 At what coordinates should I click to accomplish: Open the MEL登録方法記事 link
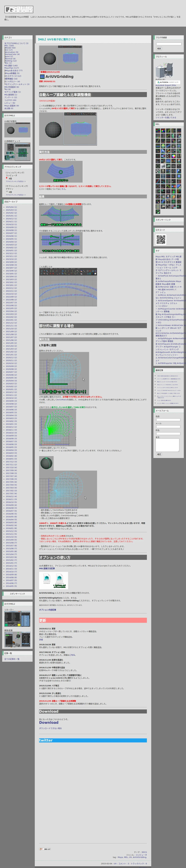click(x=47, y=568)
